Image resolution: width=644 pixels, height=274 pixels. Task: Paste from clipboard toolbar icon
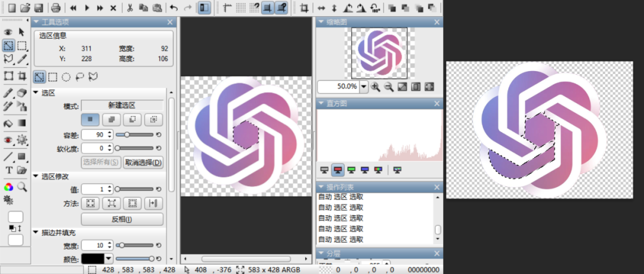(x=157, y=7)
